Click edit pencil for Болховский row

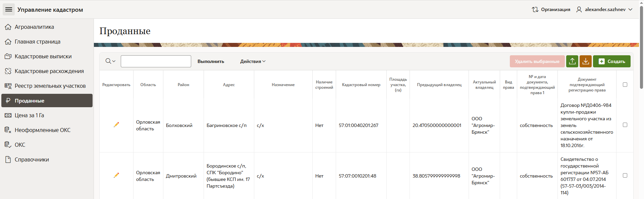[116, 125]
